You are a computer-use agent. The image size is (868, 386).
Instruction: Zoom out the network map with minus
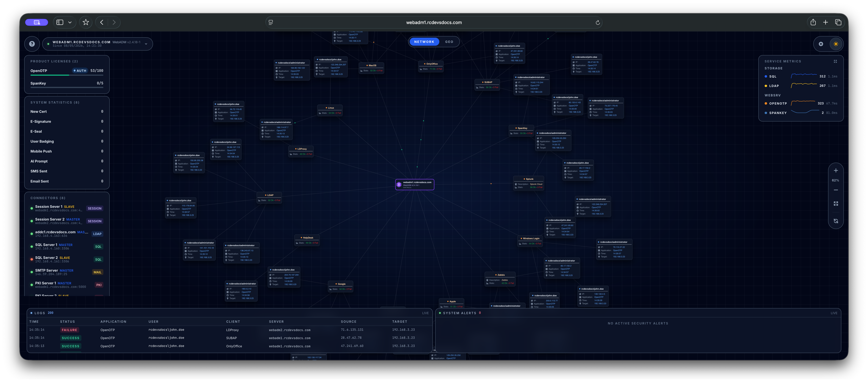pos(836,190)
